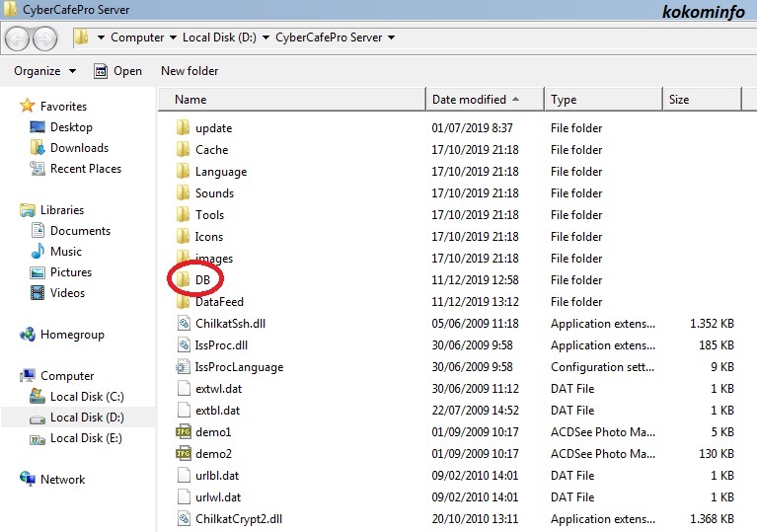Click the Open toolbar button
The height and width of the screenshot is (532, 757).
[117, 71]
